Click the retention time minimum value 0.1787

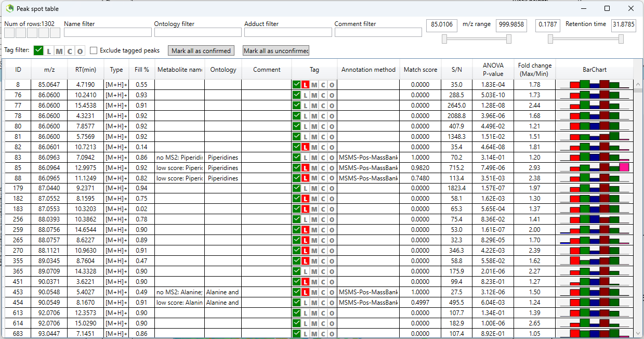(547, 24)
